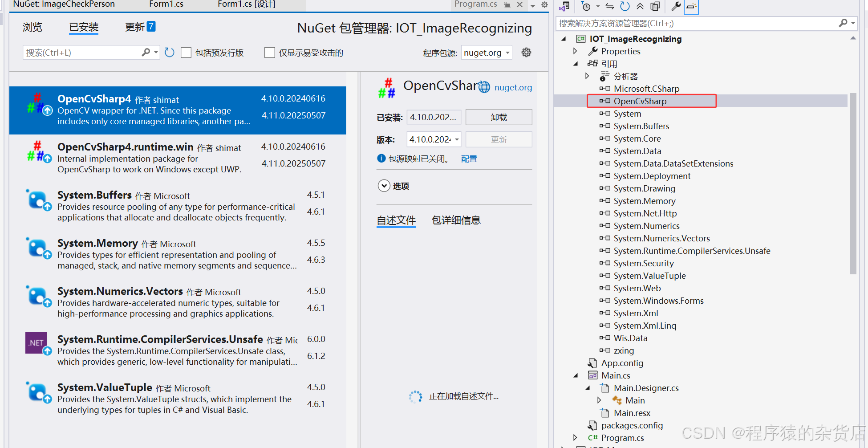Click the OpenCvSharp4 package icon
Image resolution: width=868 pixels, height=448 pixels.
coord(39,104)
